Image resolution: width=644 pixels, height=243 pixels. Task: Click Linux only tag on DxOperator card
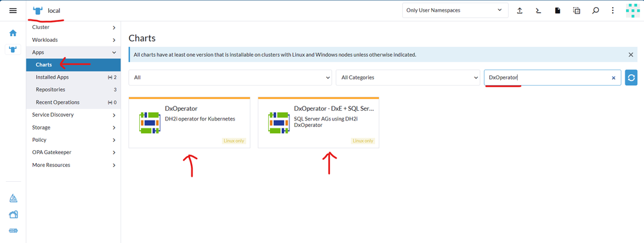234,141
